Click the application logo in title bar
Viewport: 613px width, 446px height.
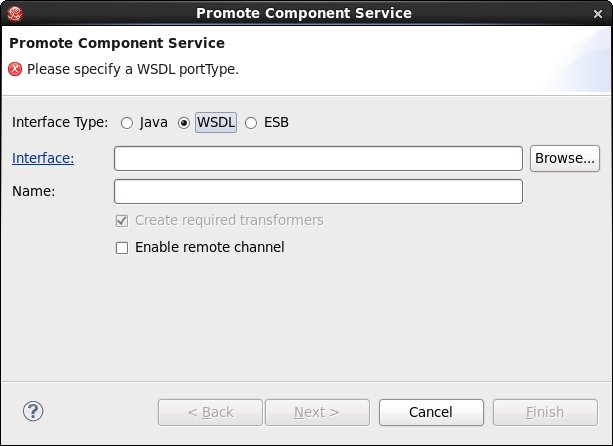point(15,14)
